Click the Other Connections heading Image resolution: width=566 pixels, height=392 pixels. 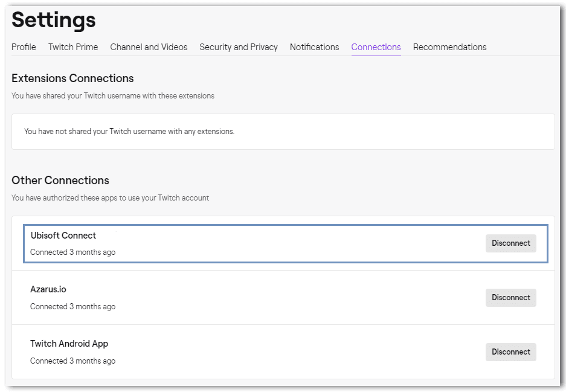(x=60, y=181)
